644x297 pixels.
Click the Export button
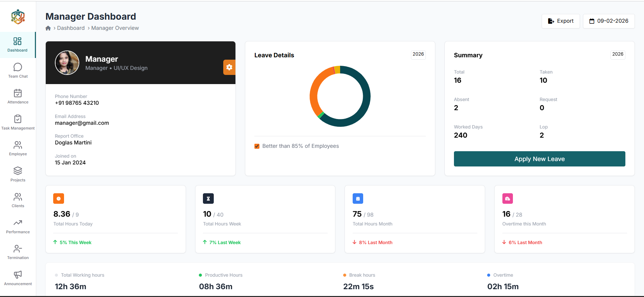pos(561,21)
